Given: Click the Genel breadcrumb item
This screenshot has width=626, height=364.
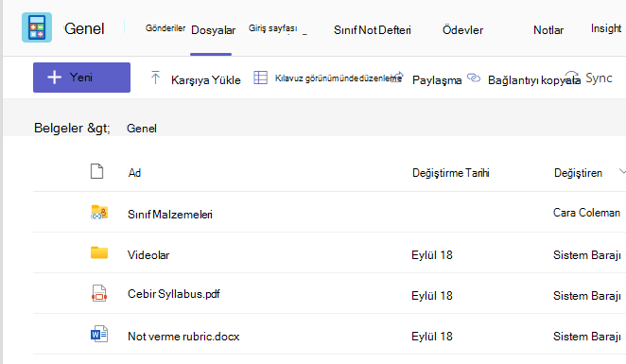Looking at the screenshot, I should (142, 129).
